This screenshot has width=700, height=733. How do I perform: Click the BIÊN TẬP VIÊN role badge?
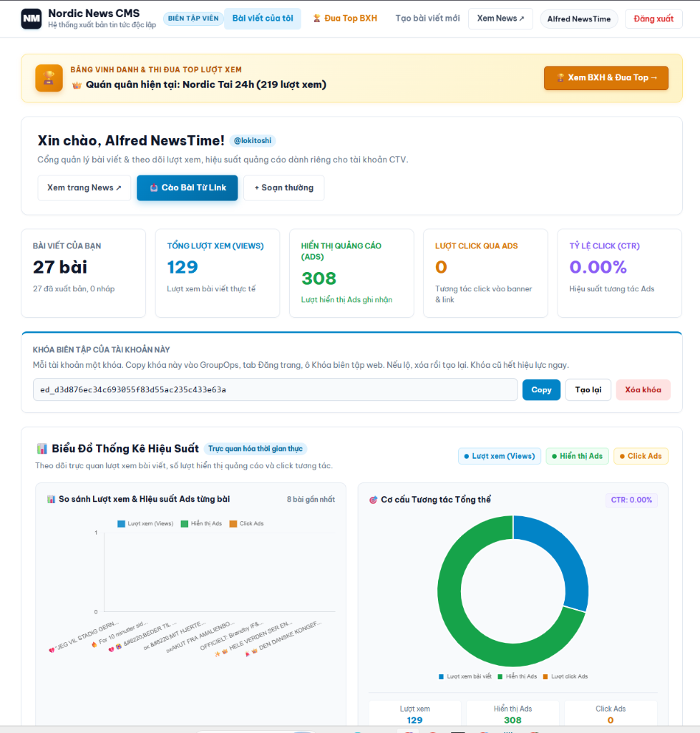tap(193, 19)
